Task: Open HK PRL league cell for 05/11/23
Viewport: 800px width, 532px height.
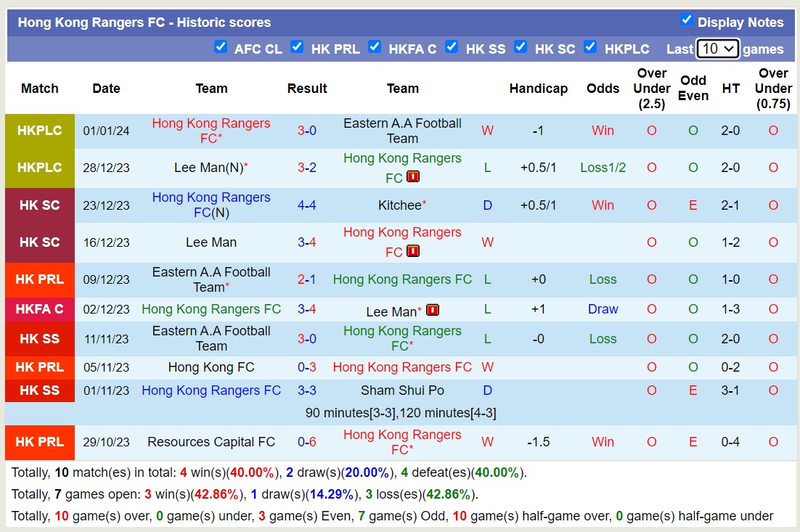Action: 40,367
